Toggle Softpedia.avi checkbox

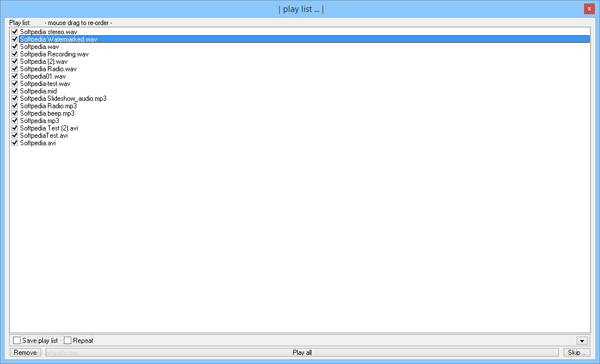[x=14, y=142]
